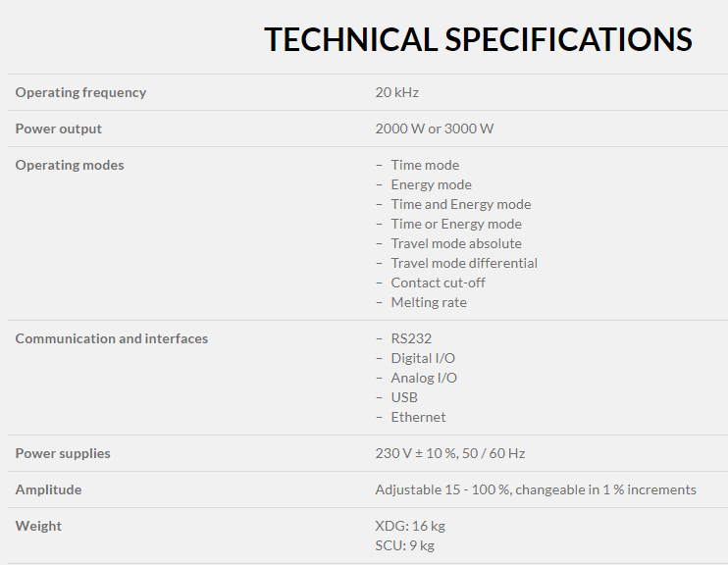Click the Power supplies label

point(63,453)
